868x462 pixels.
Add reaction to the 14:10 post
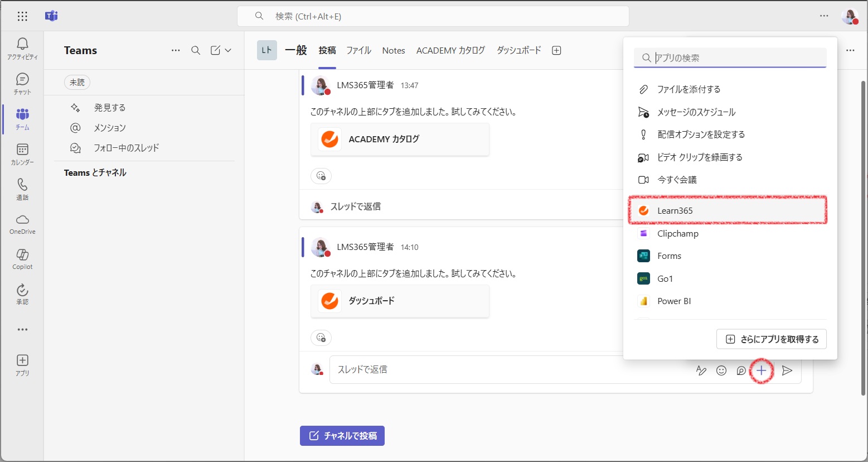point(321,338)
